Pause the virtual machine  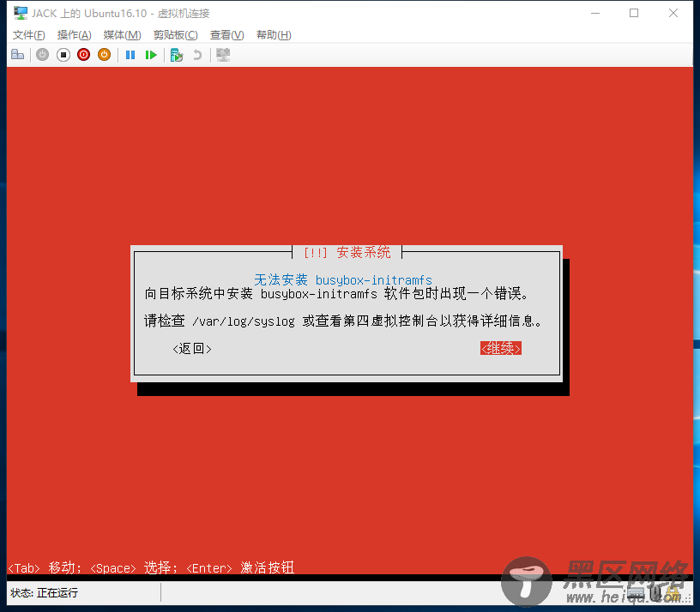pyautogui.click(x=130, y=55)
